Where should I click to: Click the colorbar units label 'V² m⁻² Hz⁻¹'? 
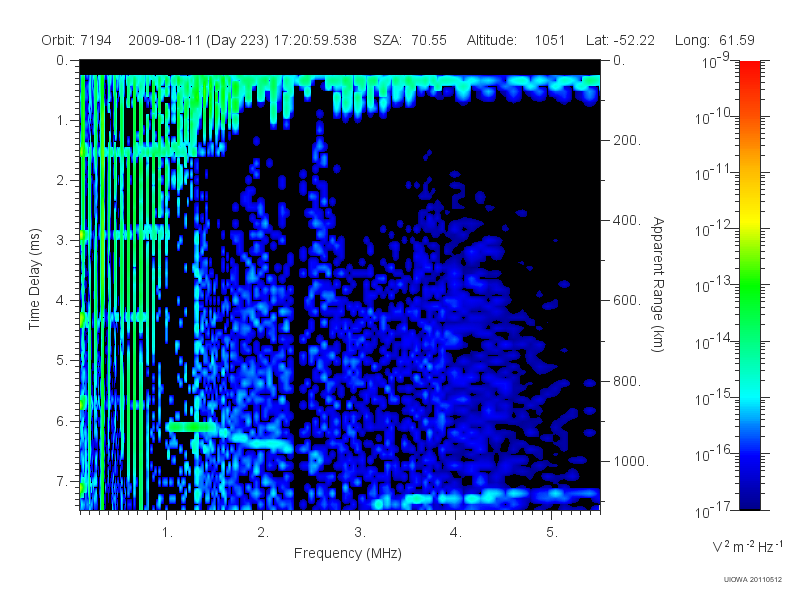click(x=747, y=546)
